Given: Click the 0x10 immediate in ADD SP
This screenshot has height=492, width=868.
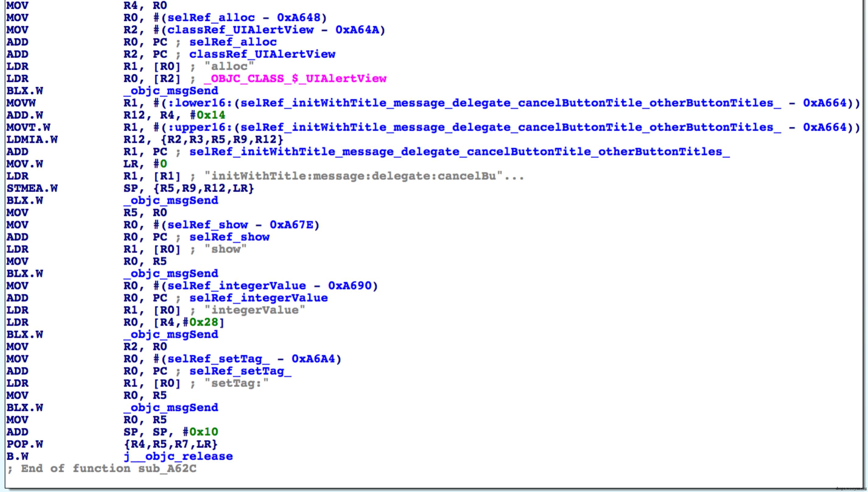Looking at the screenshot, I should [204, 432].
